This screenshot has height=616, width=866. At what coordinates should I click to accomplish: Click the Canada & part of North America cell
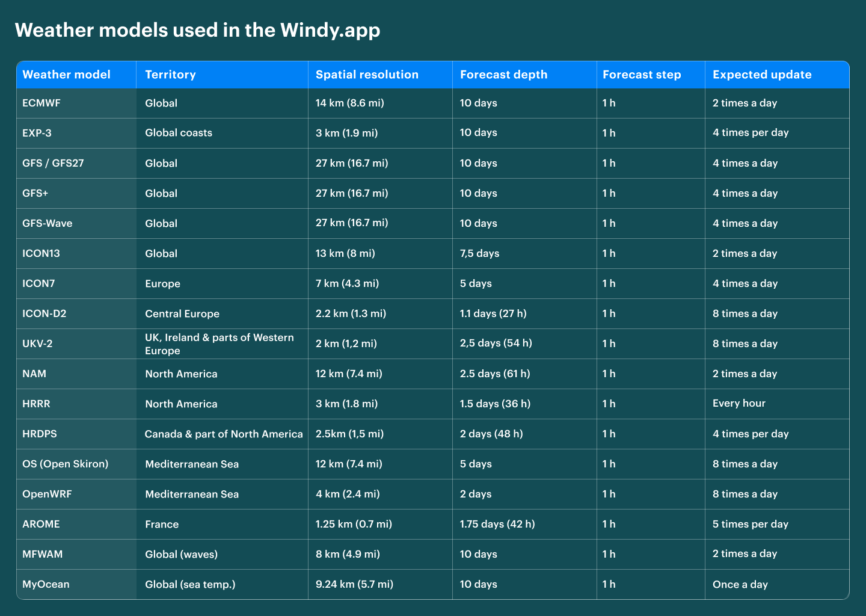[224, 434]
